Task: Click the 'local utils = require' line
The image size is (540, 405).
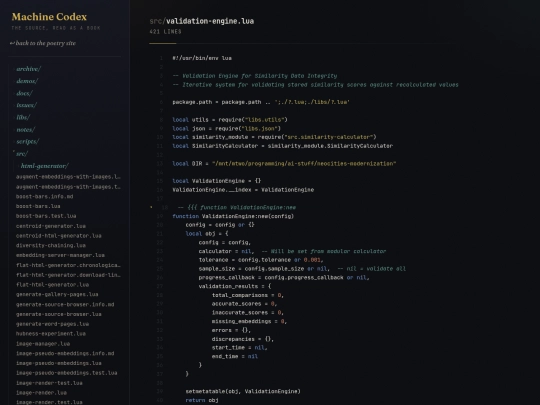Action: [230, 120]
